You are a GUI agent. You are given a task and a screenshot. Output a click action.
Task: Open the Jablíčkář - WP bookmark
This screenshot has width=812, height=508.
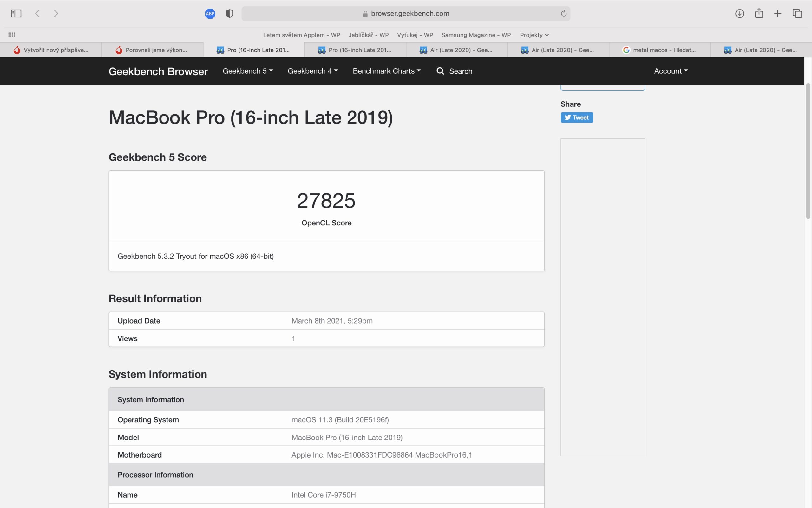click(x=369, y=35)
